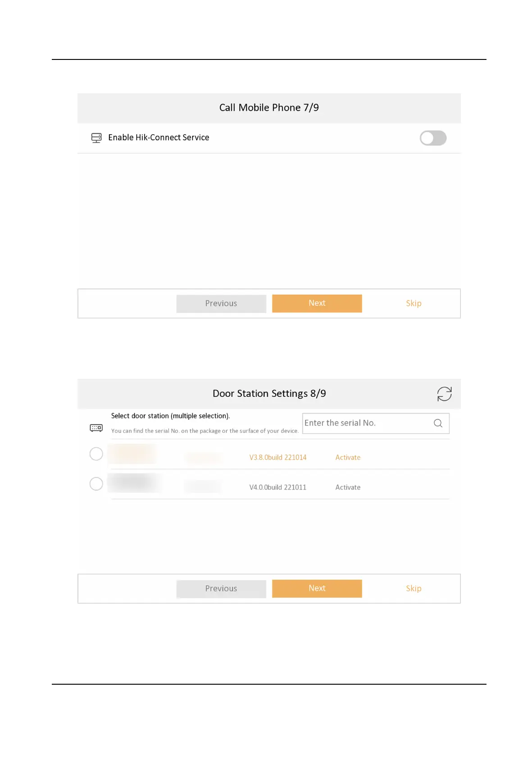This screenshot has width=532, height=759.
Task: Skip the Door Station Settings step
Action: click(x=414, y=589)
